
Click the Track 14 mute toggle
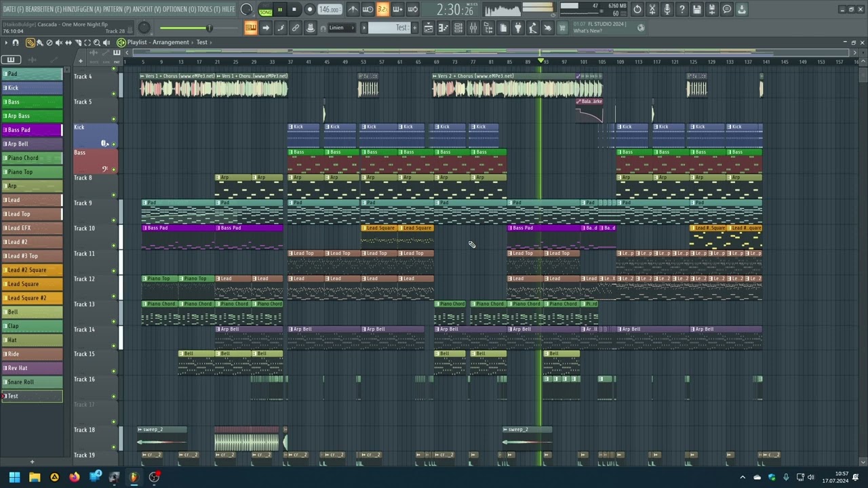[114, 346]
